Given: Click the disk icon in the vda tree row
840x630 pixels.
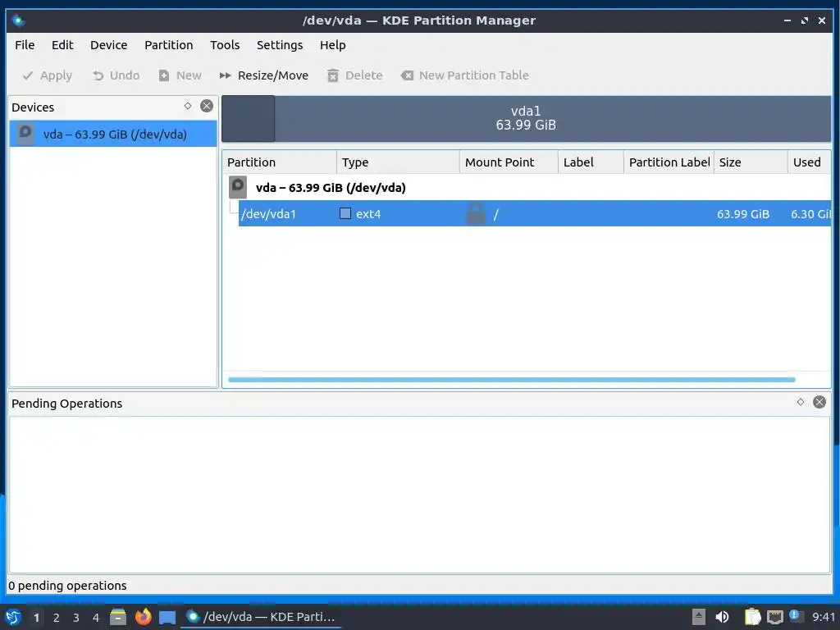Looking at the screenshot, I should pos(238,187).
